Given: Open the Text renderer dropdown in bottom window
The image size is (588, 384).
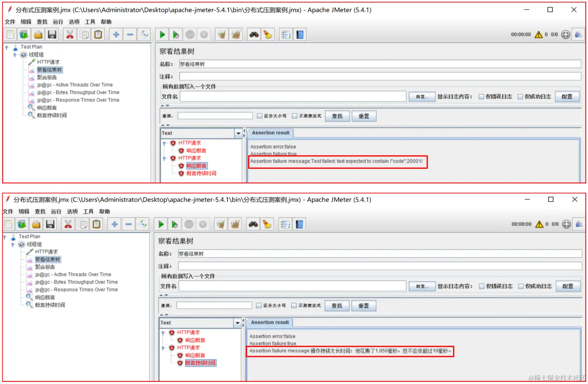Looking at the screenshot, I should [238, 323].
